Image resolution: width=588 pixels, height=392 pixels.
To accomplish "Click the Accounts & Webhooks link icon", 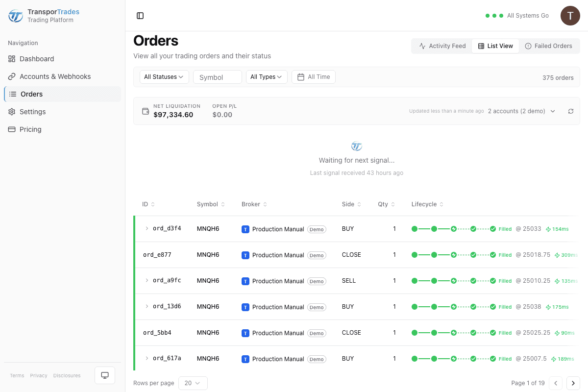I will coord(12,76).
